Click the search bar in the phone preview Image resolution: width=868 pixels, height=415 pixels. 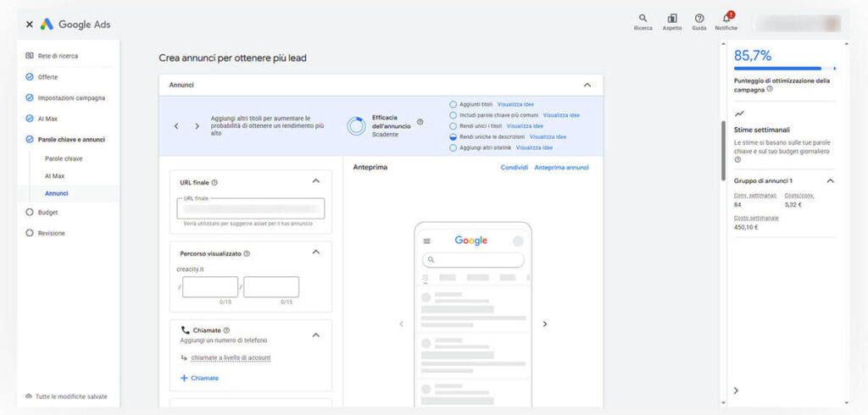point(473,259)
